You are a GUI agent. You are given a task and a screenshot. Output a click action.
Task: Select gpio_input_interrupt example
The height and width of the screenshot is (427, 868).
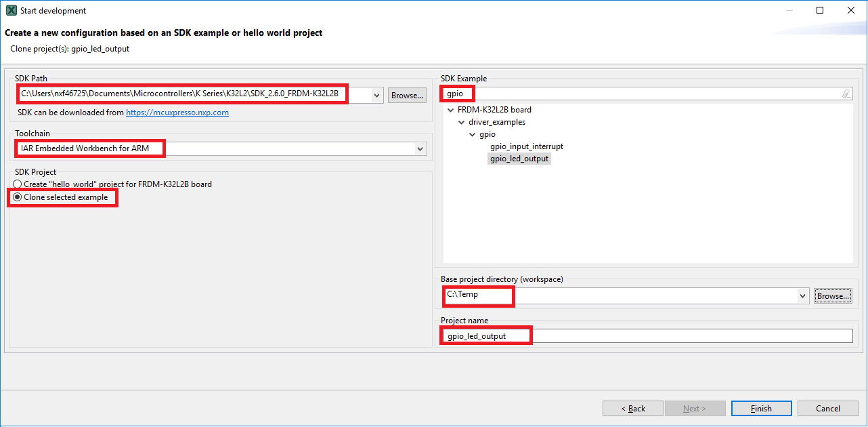coord(526,146)
